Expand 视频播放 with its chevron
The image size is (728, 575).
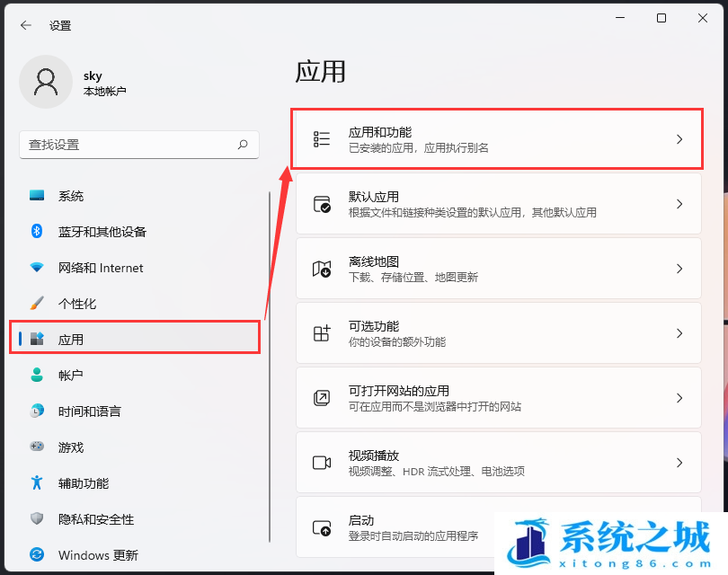pos(679,463)
